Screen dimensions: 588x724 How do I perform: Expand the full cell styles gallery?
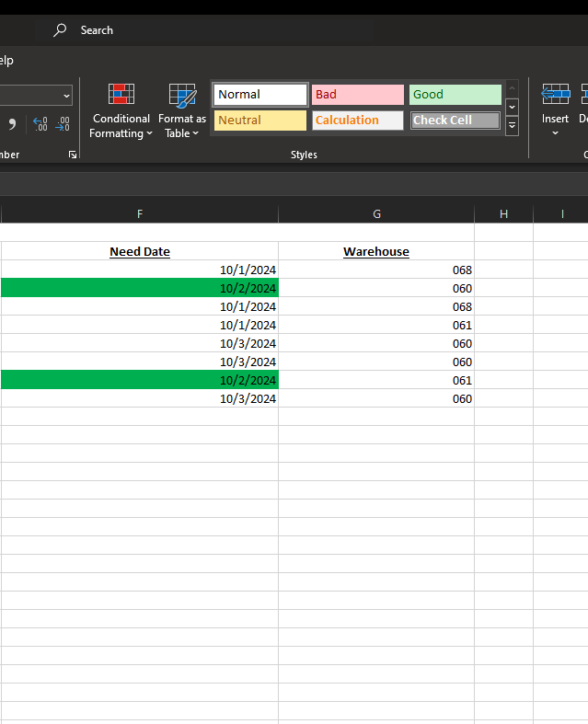512,126
